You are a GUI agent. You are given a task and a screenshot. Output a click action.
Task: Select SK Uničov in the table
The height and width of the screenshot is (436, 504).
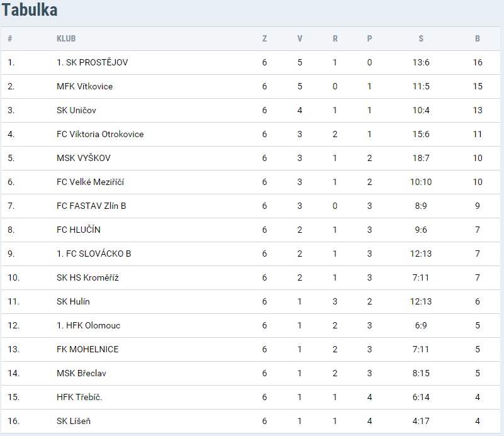[x=76, y=110]
